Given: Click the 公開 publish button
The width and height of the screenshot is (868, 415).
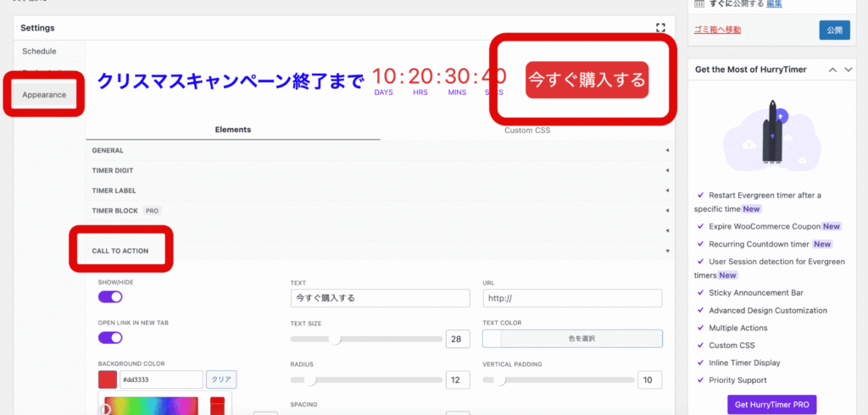Looking at the screenshot, I should point(834,30).
